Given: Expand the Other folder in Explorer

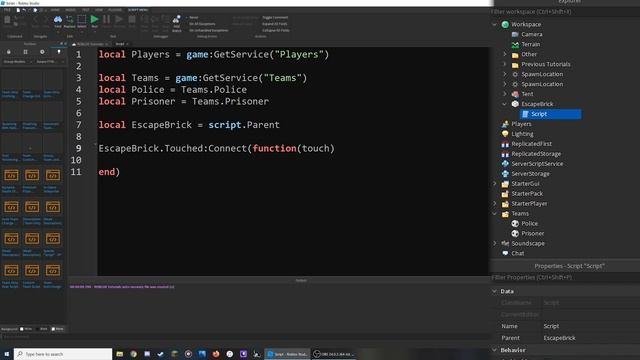Looking at the screenshot, I should 505,54.
